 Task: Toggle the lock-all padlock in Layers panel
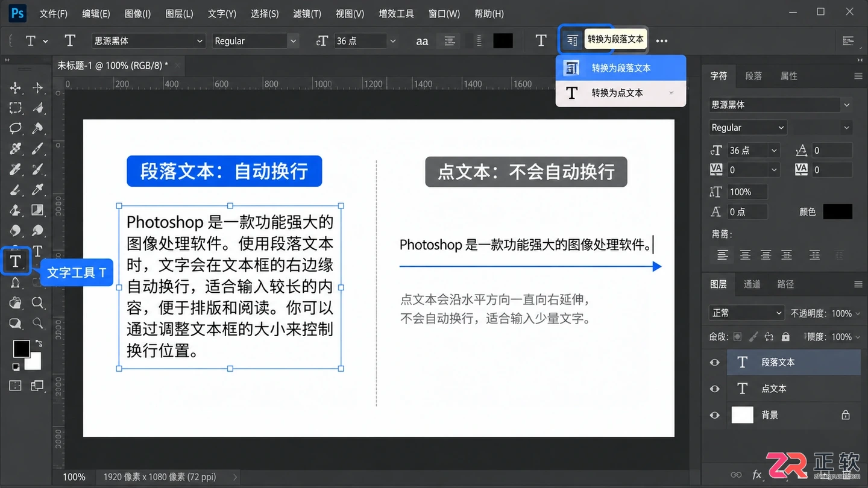[785, 337]
